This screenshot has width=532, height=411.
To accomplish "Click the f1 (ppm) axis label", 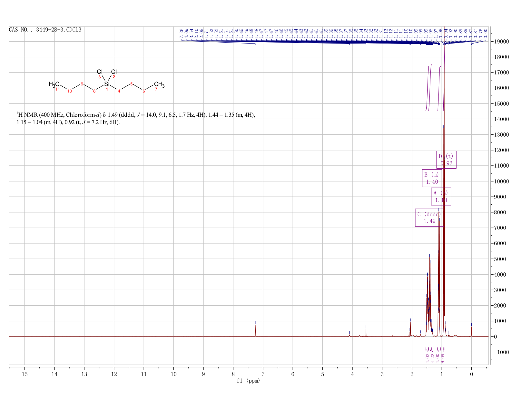I will point(248,381).
